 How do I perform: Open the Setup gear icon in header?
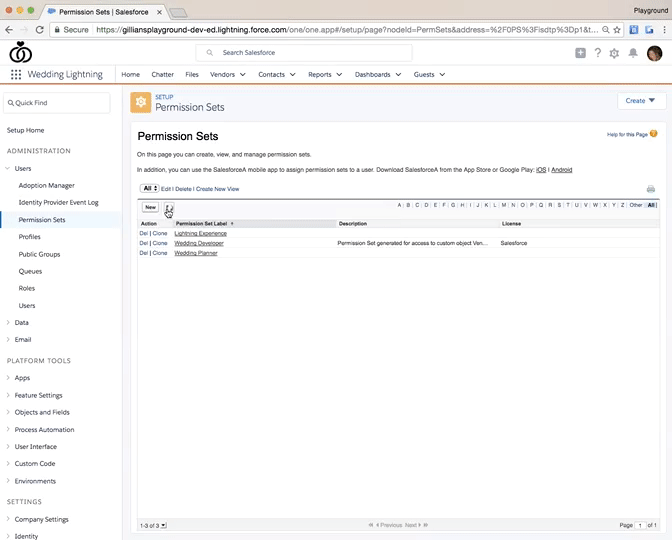(x=614, y=53)
